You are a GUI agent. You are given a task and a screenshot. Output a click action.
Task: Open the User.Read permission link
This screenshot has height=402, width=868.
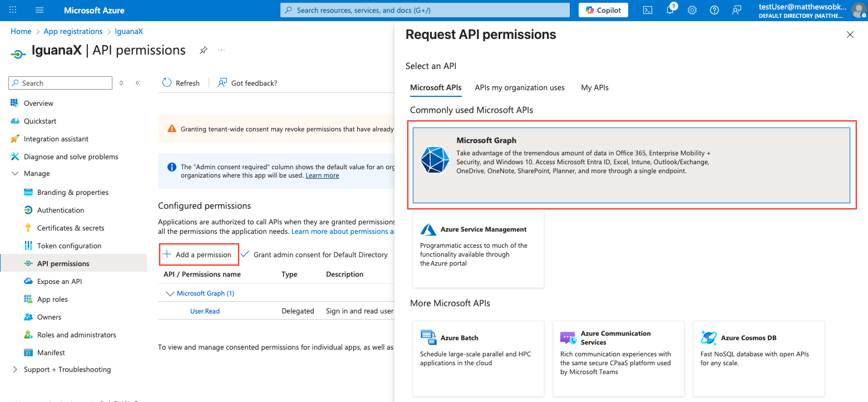click(205, 311)
